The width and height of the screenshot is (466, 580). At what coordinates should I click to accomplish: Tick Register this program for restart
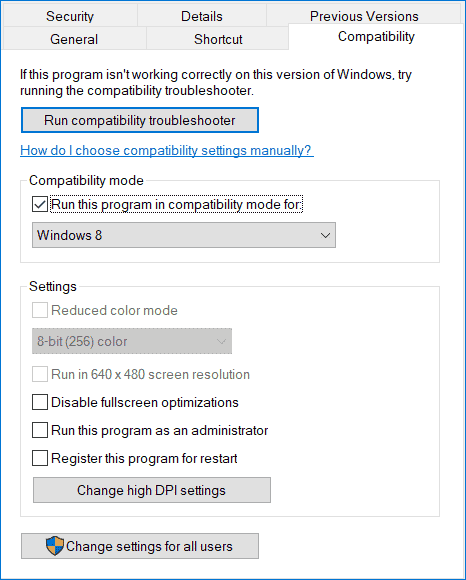[x=40, y=458]
